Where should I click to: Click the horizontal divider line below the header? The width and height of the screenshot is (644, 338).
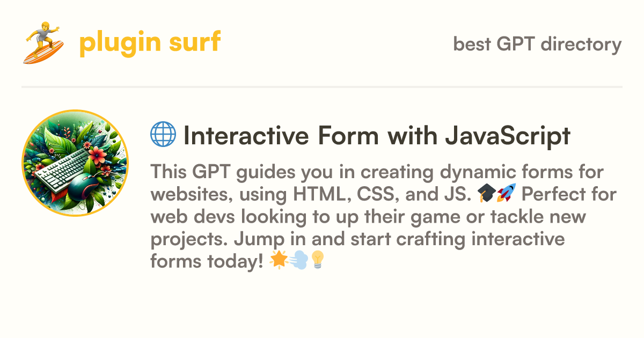tap(322, 86)
